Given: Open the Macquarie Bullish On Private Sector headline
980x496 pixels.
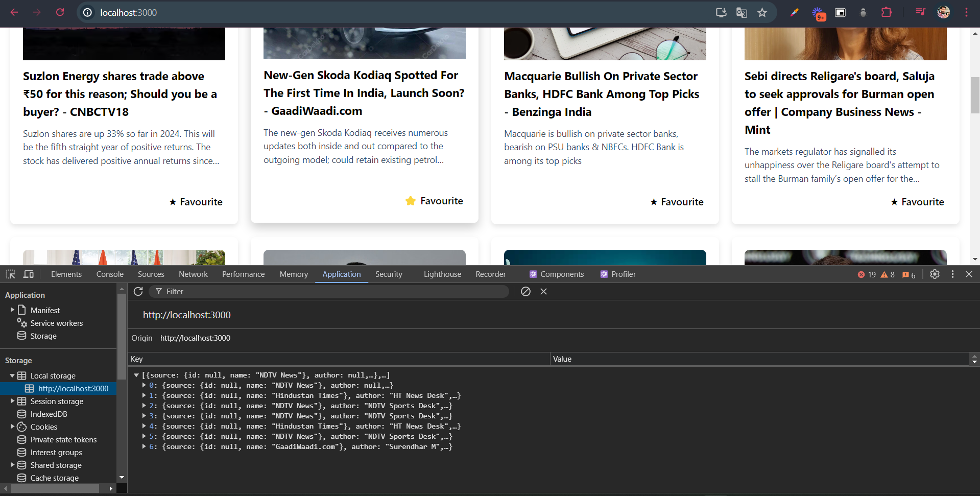Looking at the screenshot, I should pyautogui.click(x=602, y=94).
